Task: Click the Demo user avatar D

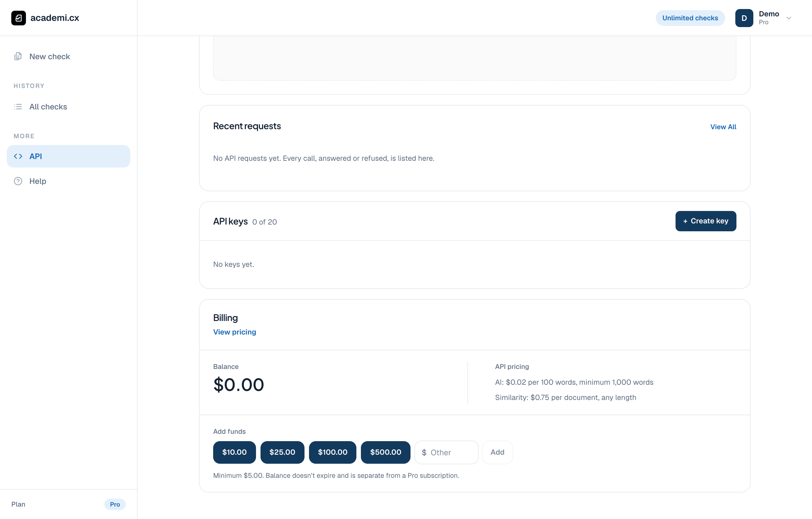Action: [744, 18]
